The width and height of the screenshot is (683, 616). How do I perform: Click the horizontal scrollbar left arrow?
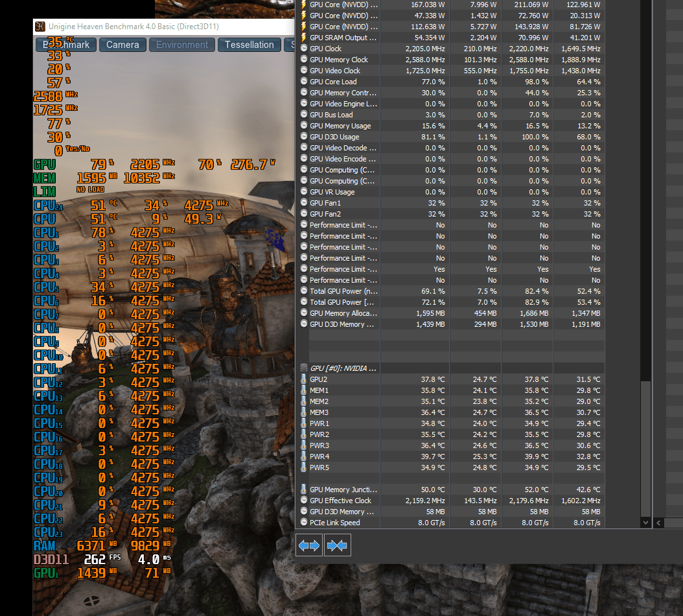click(658, 523)
